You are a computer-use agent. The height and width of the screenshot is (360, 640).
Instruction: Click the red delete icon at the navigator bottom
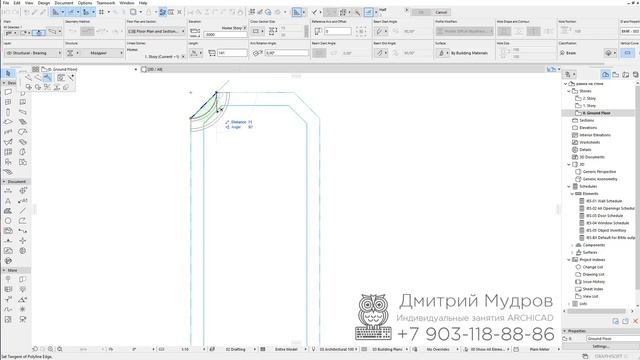(x=636, y=321)
